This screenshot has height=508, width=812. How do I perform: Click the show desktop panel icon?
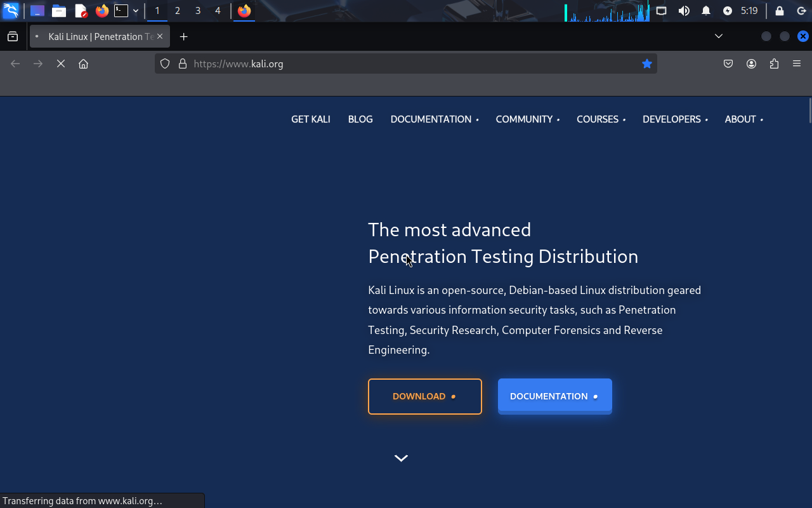(x=37, y=11)
